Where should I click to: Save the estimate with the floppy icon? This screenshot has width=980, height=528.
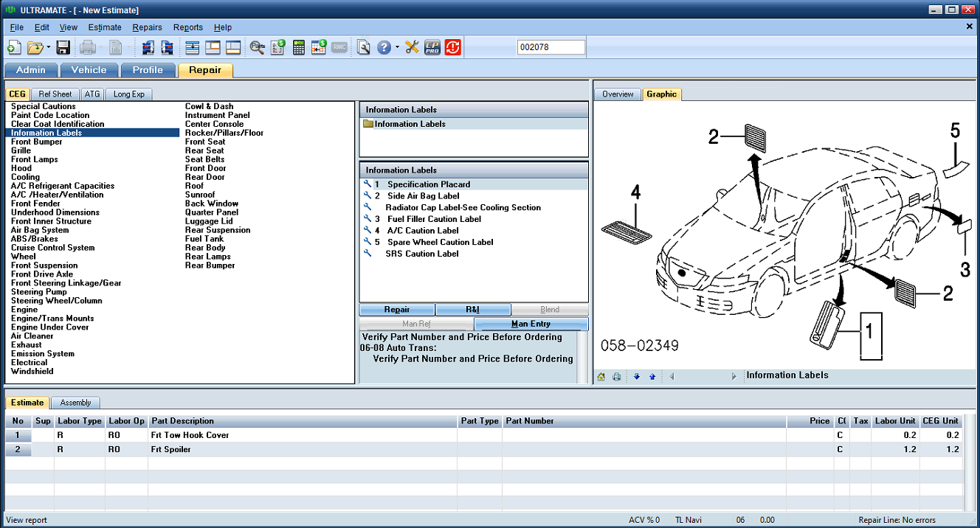point(63,48)
